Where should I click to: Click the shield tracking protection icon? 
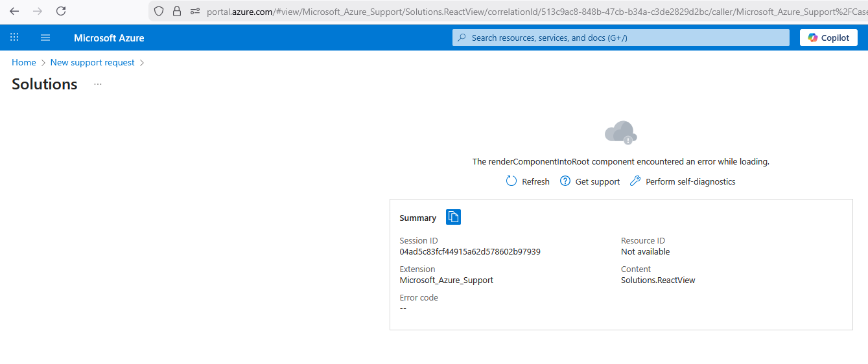pos(159,11)
